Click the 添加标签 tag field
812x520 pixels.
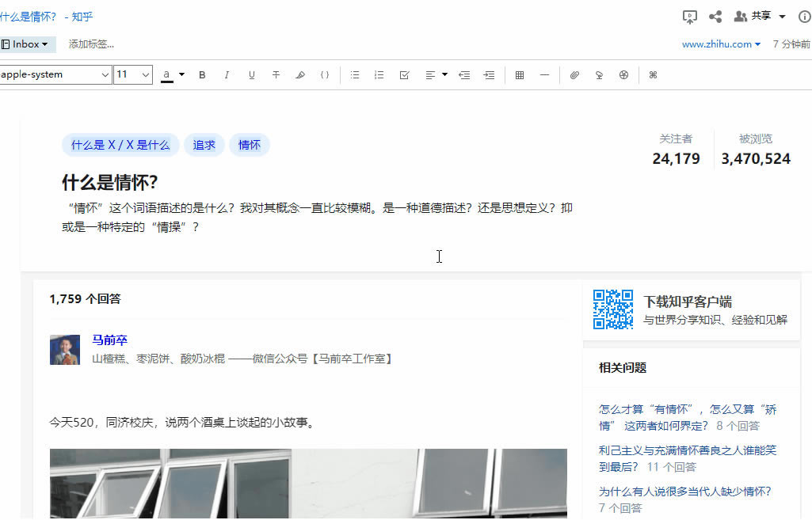point(91,44)
